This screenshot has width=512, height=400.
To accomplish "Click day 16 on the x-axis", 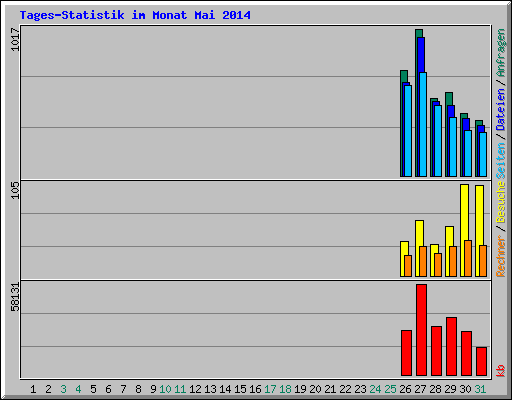I will click(255, 389).
